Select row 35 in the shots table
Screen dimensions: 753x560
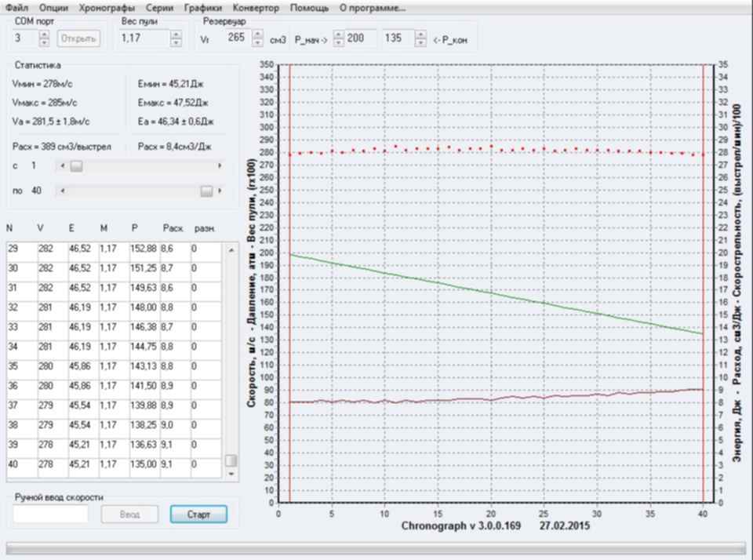click(110, 365)
